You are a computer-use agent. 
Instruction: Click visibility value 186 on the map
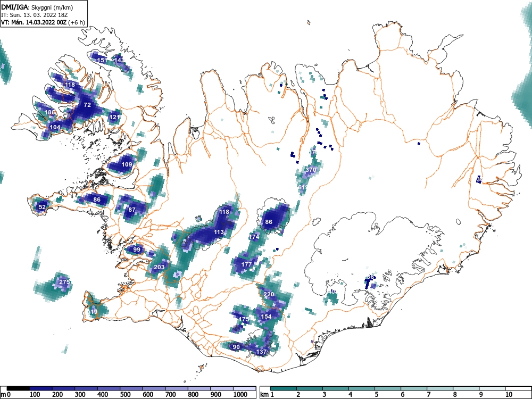(x=49, y=112)
